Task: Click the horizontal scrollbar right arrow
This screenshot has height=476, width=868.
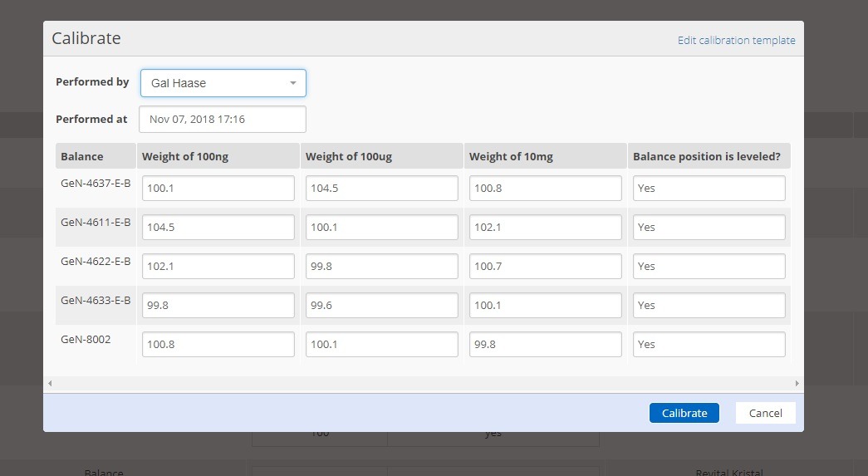Action: coord(797,383)
